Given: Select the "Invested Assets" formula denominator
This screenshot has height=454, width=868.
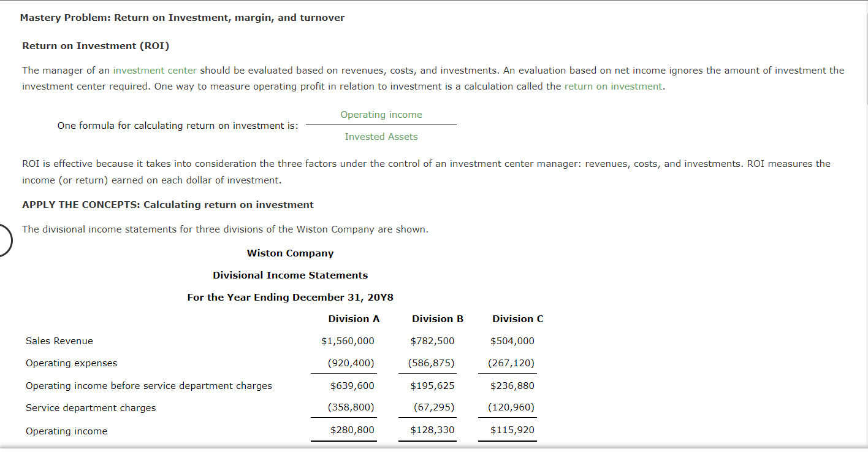Looking at the screenshot, I should coord(381,136).
